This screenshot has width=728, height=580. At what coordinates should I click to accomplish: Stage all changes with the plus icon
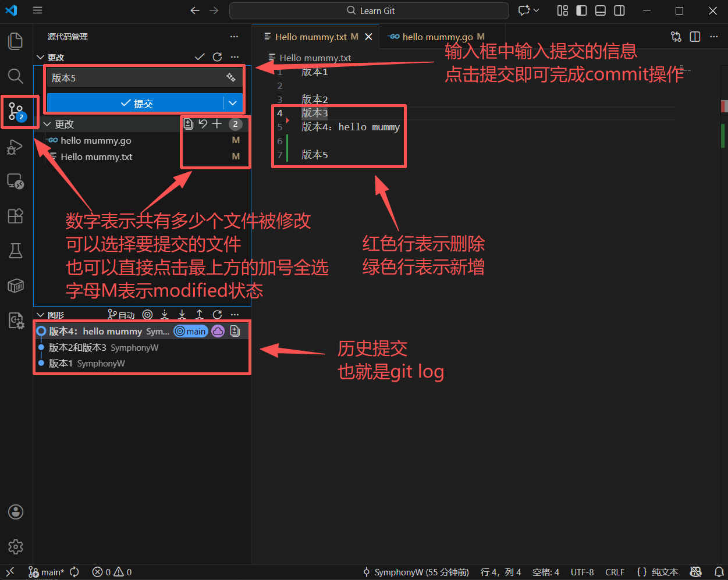click(217, 123)
